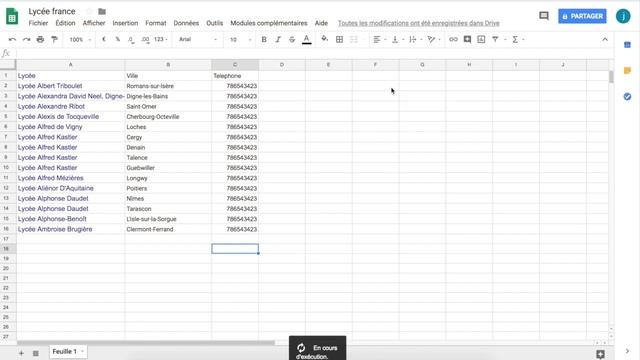Viewport: 640px width, 360px height.
Task: Open Tasks in the side panel
Action: point(627,97)
